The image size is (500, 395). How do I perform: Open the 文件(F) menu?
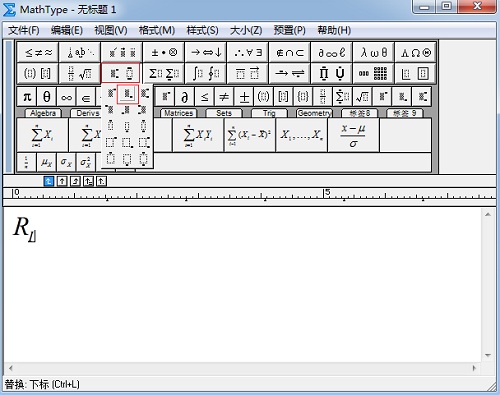click(x=23, y=31)
